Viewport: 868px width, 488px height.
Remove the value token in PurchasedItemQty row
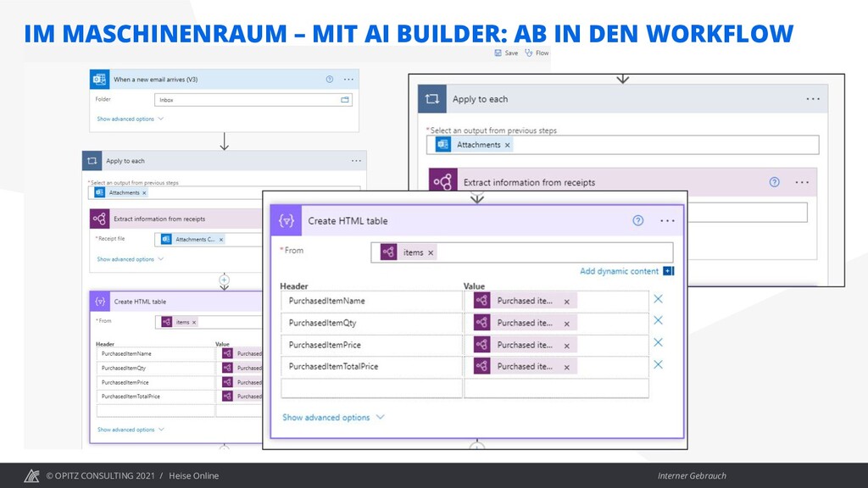pos(567,324)
